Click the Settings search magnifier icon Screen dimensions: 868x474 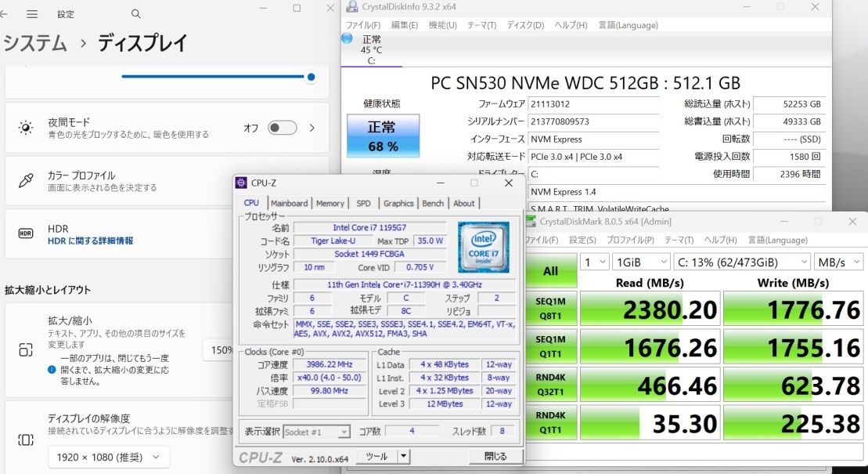[136, 14]
